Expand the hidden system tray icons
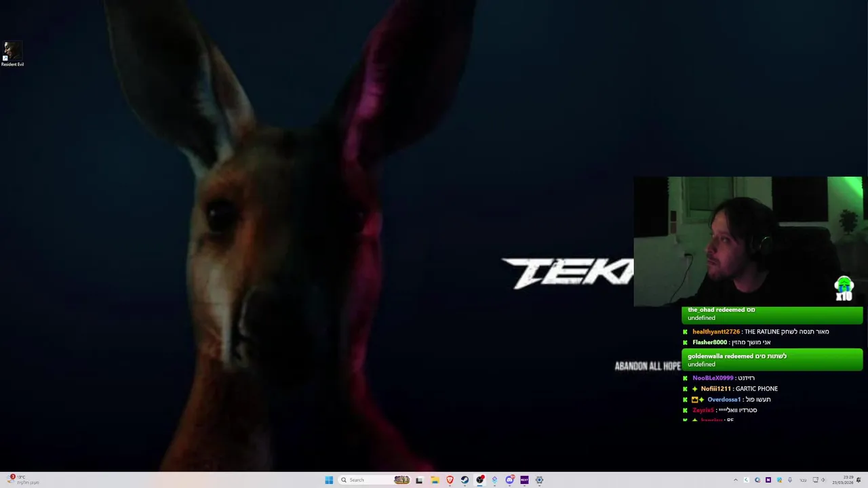868x488 pixels. coord(736,480)
